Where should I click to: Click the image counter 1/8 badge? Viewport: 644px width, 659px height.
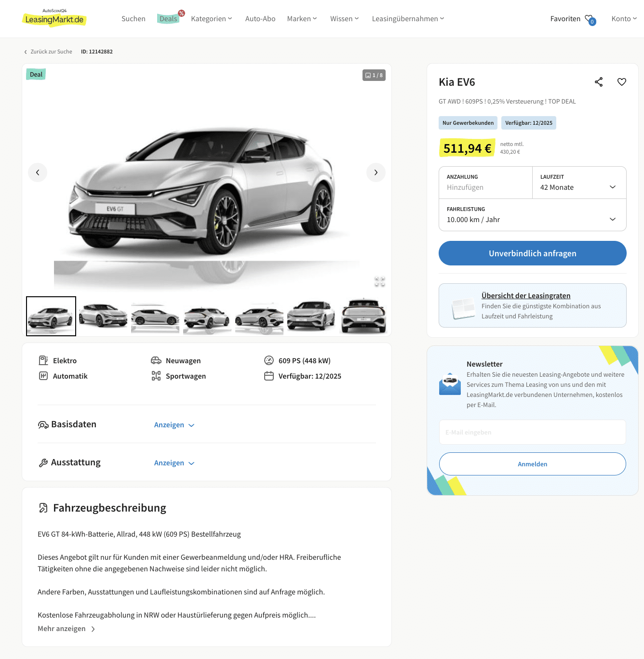point(374,75)
